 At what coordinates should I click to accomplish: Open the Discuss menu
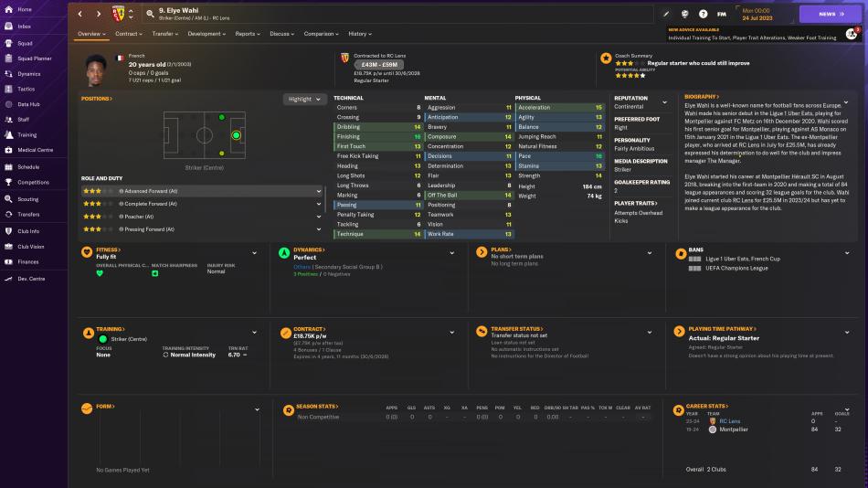(x=281, y=34)
